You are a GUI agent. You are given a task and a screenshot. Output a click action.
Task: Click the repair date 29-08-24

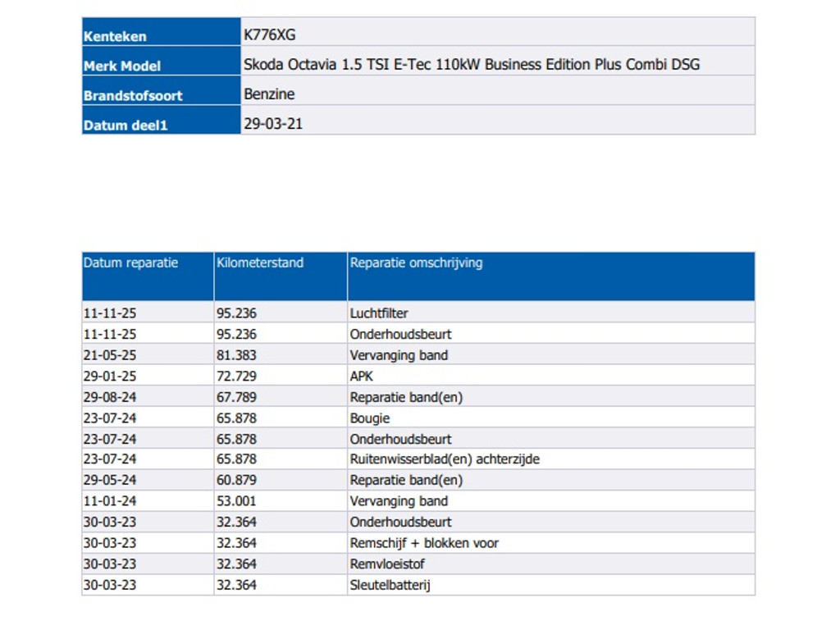pyautogui.click(x=110, y=397)
